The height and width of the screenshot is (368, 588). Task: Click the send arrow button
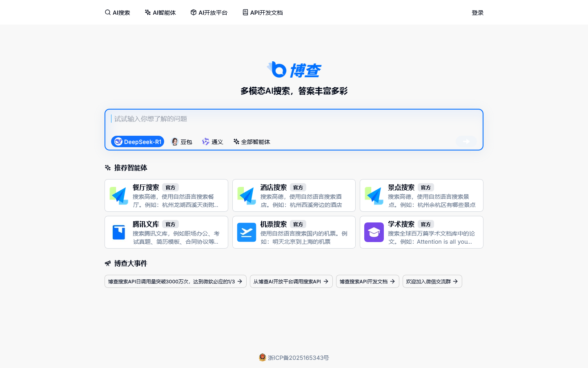coord(466,141)
